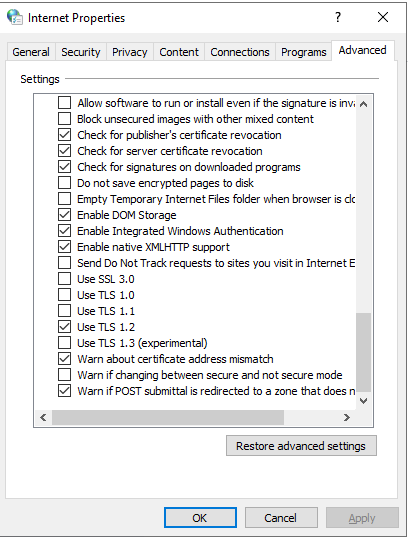408x537 pixels.
Task: Click Restore advanced settings button
Action: [x=301, y=446]
